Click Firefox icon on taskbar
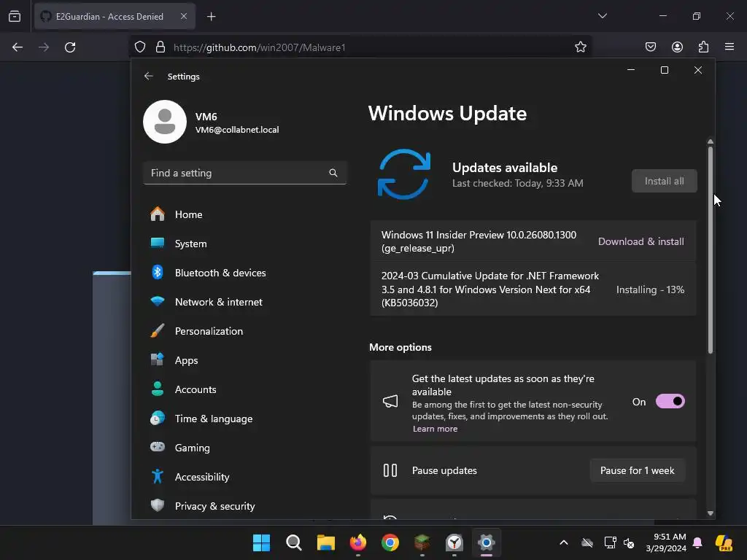The width and height of the screenshot is (747, 560). click(x=357, y=542)
